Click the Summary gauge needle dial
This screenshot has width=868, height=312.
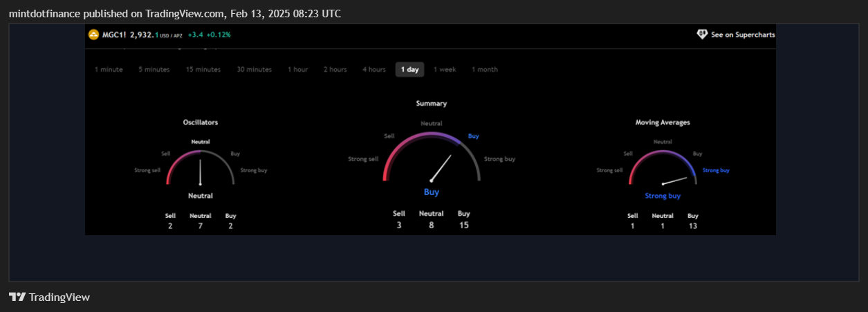(432, 158)
